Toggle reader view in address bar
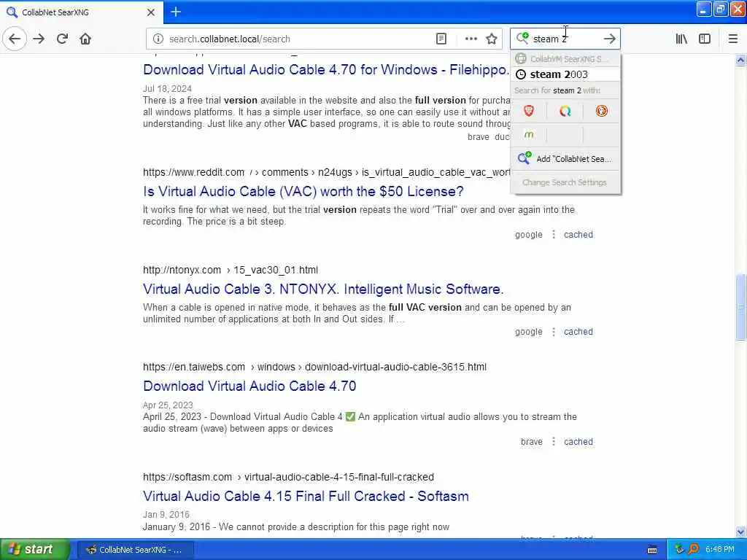The image size is (747, 560). pyautogui.click(x=441, y=39)
